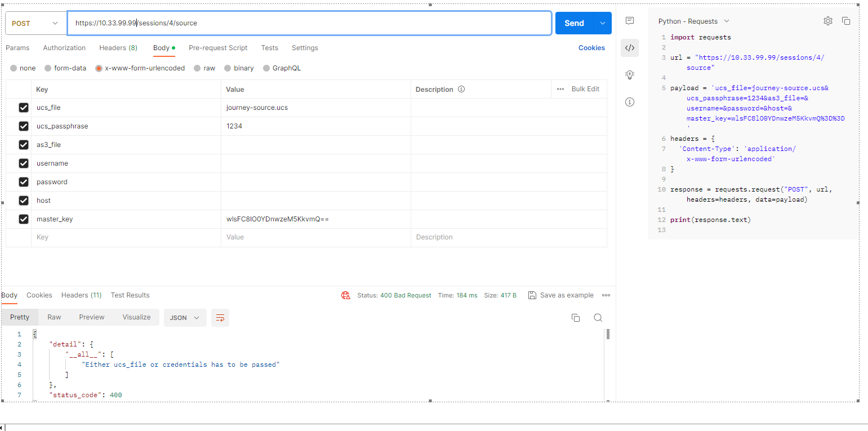This screenshot has width=868, height=431.
Task: Open the request info icon
Action: click(x=630, y=102)
